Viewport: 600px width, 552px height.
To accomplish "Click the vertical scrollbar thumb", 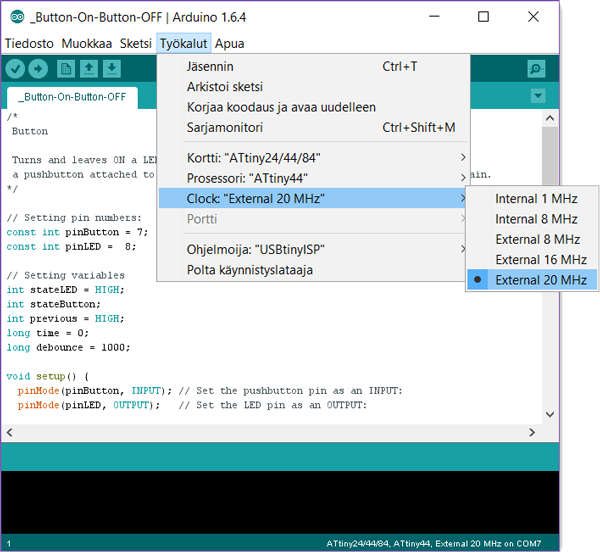I will point(550,155).
